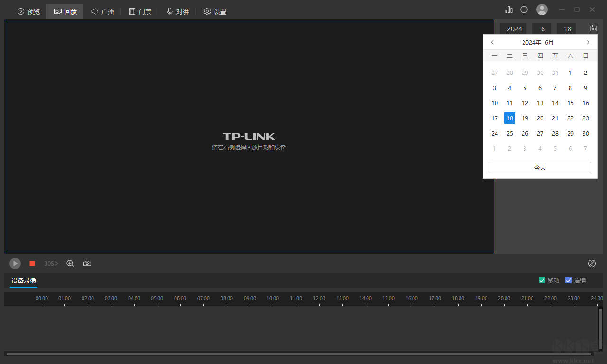This screenshot has width=607, height=364.
Task: Open the statistics bar chart icon
Action: tap(509, 9)
